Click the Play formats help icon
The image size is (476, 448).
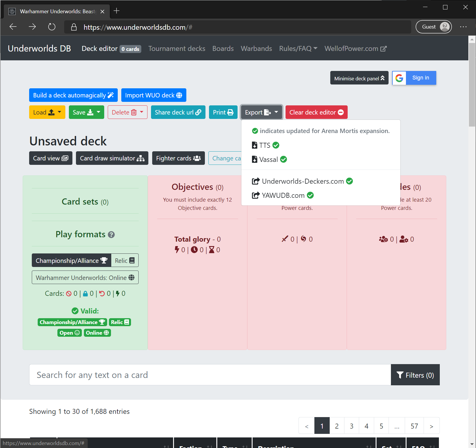(111, 235)
